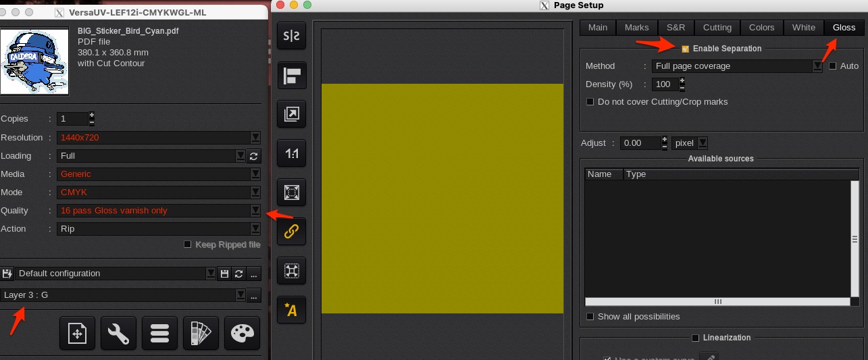This screenshot has height=360, width=868.
Task: Click the Density percentage input field
Action: point(665,84)
